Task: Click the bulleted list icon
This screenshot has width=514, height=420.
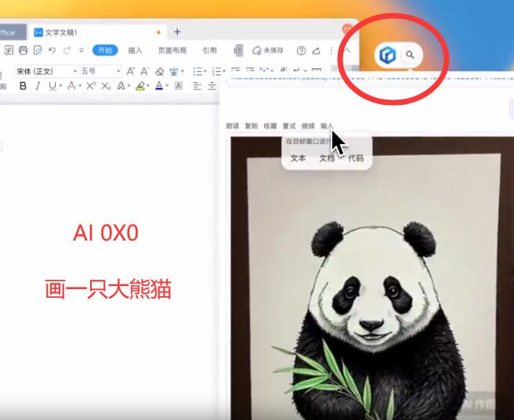Action: click(197, 71)
